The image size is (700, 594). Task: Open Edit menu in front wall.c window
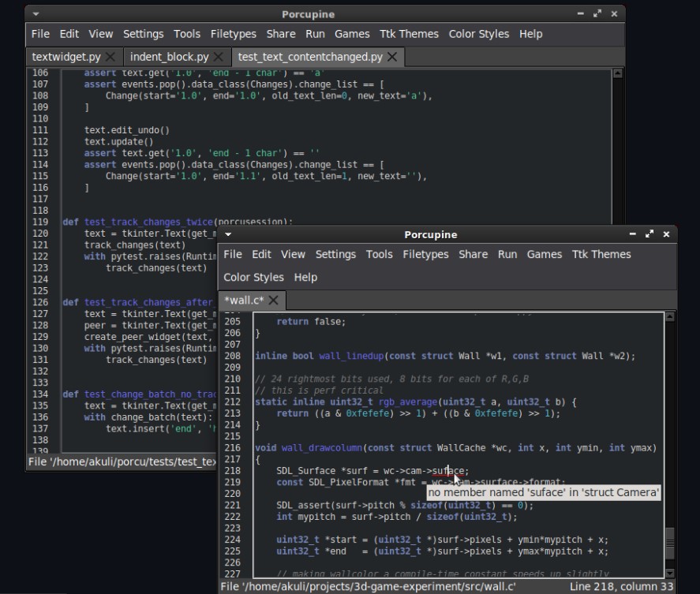pos(261,254)
